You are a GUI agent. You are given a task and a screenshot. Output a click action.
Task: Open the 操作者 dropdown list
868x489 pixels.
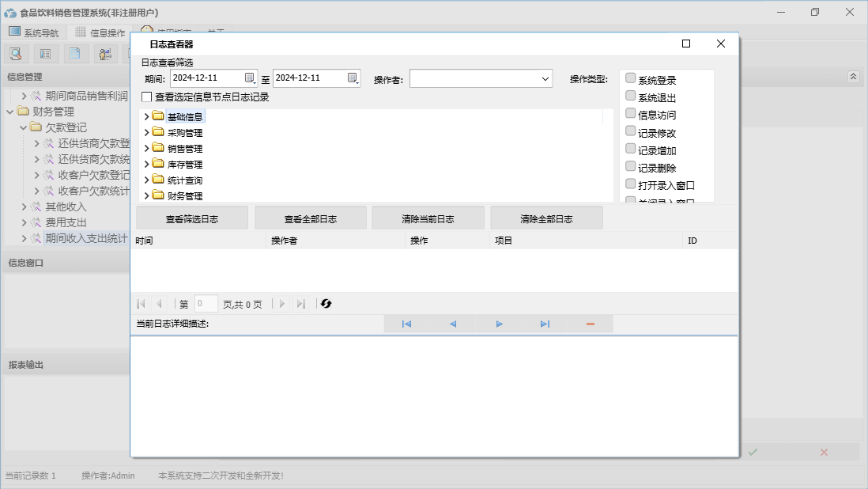[x=545, y=78]
